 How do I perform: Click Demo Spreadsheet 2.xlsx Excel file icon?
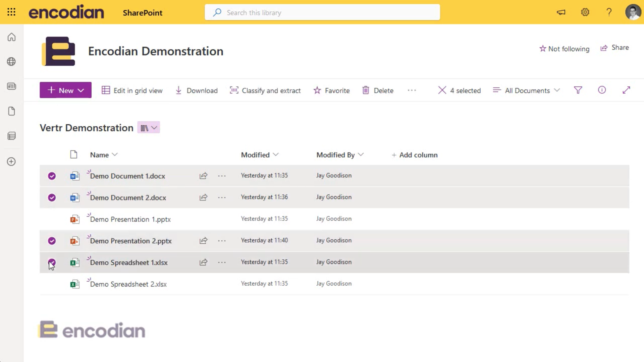pyautogui.click(x=74, y=284)
